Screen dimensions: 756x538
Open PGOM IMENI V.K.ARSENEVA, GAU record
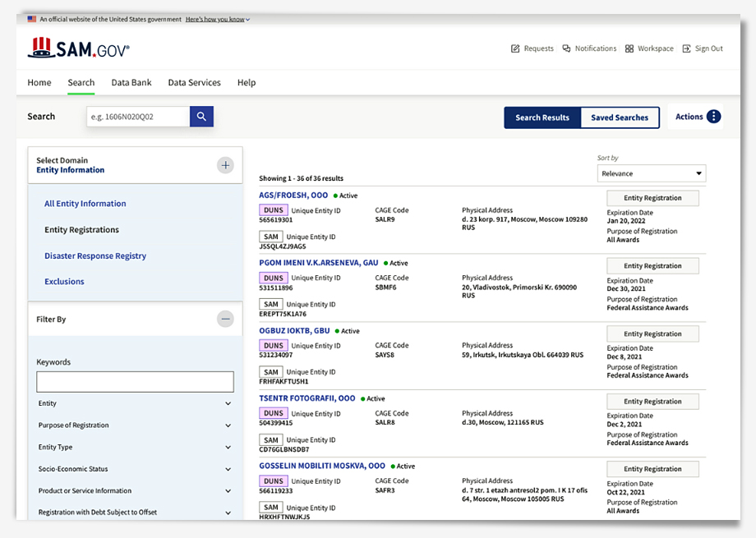click(318, 263)
